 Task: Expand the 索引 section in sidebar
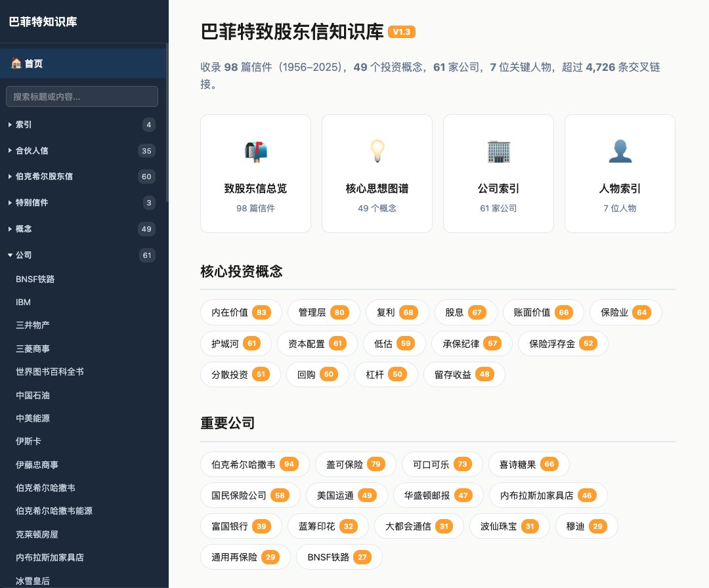[24, 125]
